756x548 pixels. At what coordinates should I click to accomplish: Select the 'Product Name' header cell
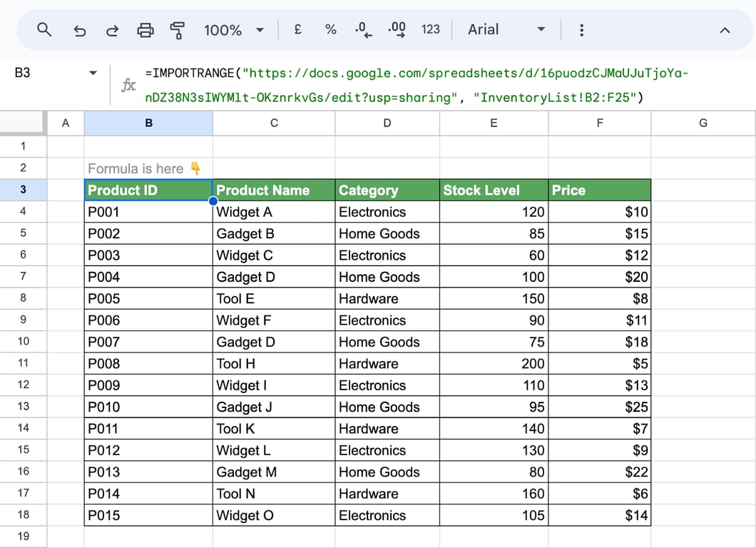[274, 190]
